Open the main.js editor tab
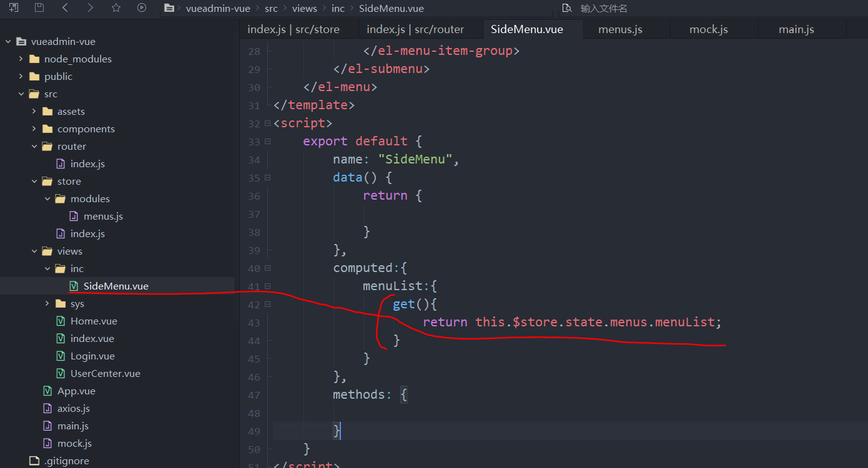Image resolution: width=868 pixels, height=468 pixels. pos(802,29)
